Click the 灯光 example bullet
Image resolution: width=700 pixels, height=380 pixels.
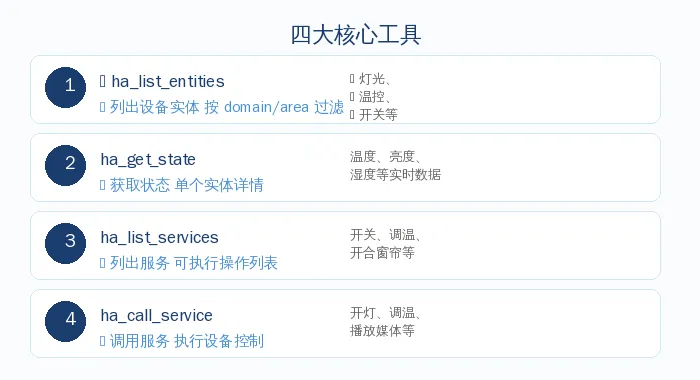click(x=374, y=79)
